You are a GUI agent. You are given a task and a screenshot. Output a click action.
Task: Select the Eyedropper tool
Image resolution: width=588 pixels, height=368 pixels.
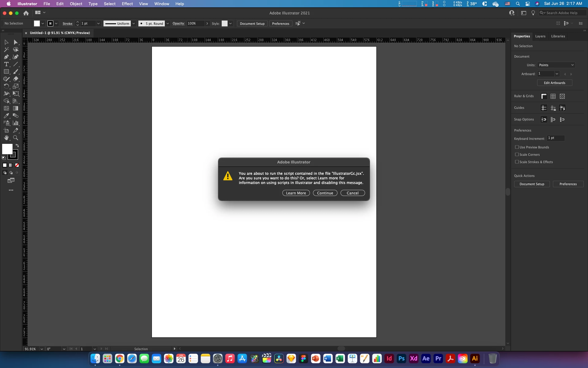tap(6, 116)
